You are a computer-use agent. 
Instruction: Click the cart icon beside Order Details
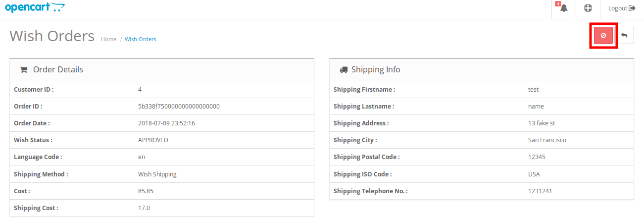click(23, 70)
